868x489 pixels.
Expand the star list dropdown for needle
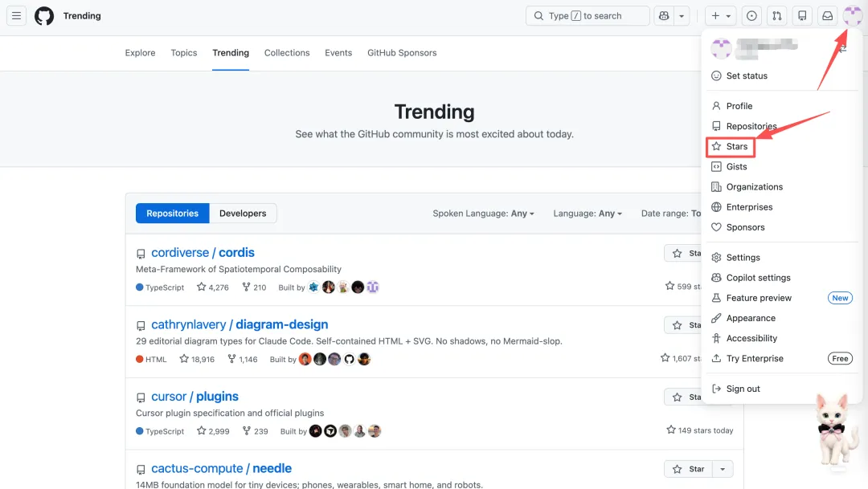(723, 469)
